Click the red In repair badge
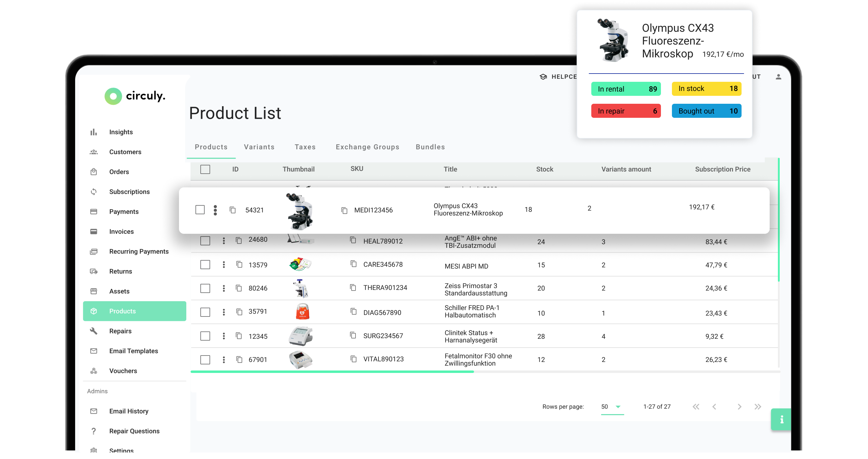 coord(626,111)
